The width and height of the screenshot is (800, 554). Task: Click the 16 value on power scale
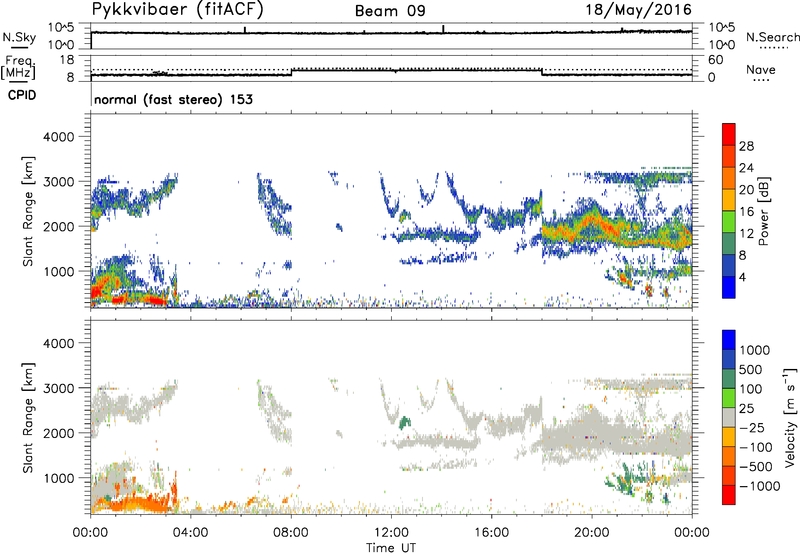(x=746, y=212)
